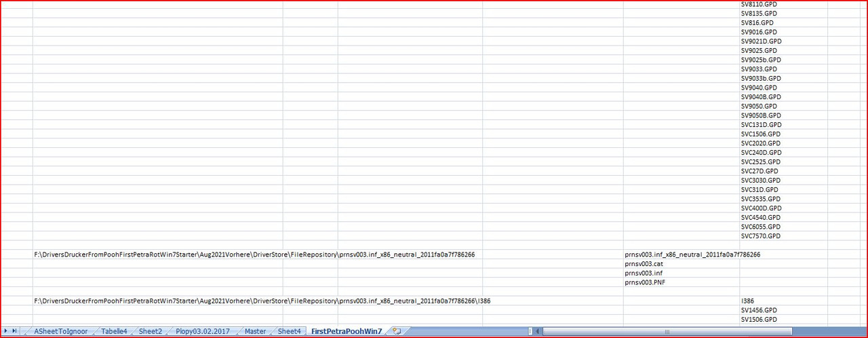Screen dimensions: 868x338
Task: Click cell SV9050B.GPD
Action: (x=783, y=115)
